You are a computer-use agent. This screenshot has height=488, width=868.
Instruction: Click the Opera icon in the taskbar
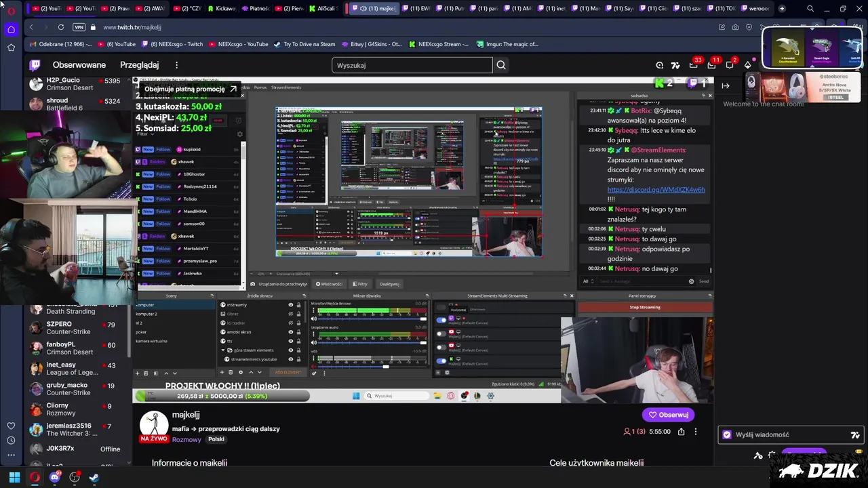pos(35,477)
